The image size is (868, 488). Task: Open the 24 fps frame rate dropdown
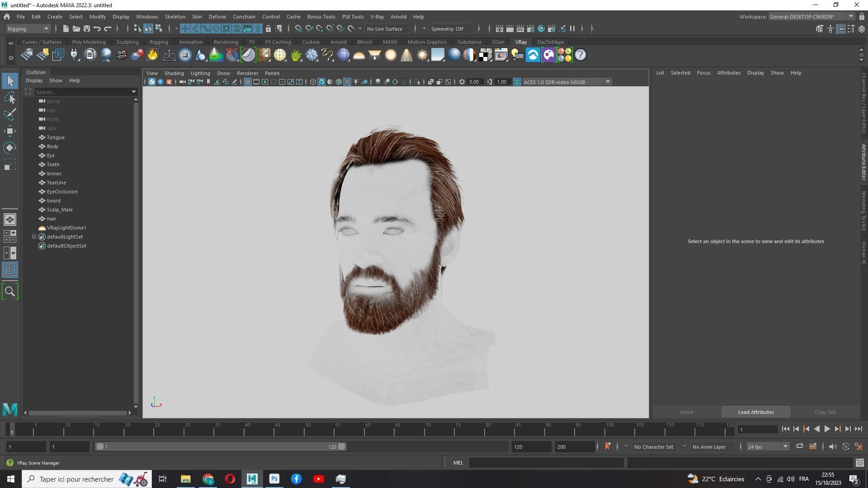(x=768, y=447)
